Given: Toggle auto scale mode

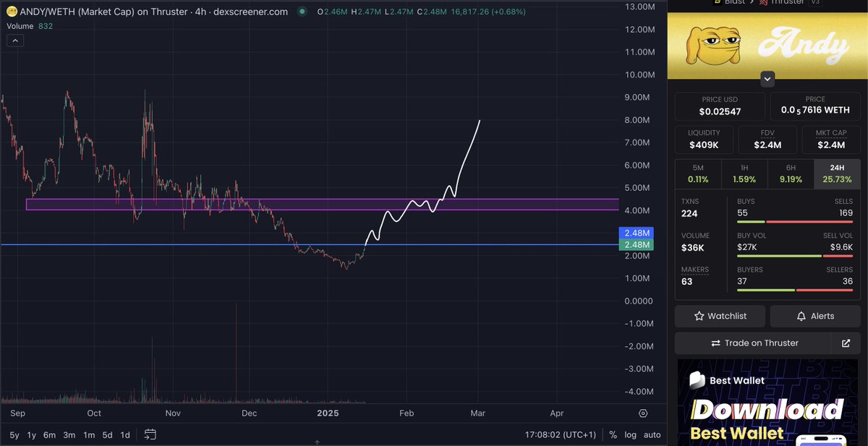Looking at the screenshot, I should pyautogui.click(x=652, y=434).
